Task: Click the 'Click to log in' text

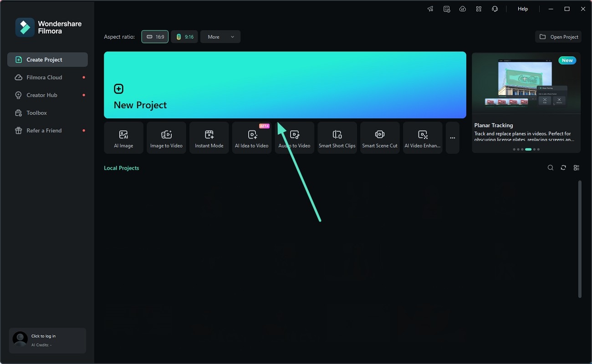Action: pyautogui.click(x=43, y=336)
